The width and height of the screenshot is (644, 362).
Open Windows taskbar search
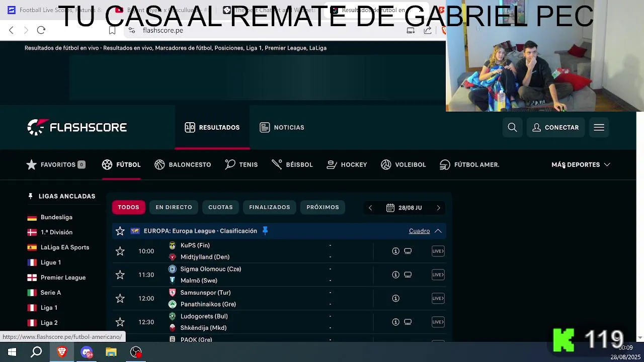pos(37,352)
